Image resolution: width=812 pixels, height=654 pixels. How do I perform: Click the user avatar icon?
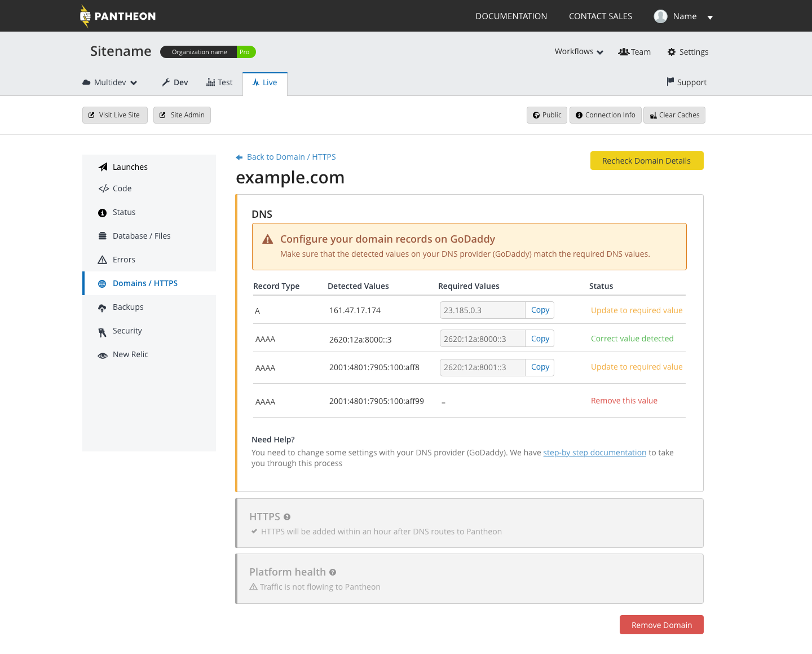click(660, 16)
